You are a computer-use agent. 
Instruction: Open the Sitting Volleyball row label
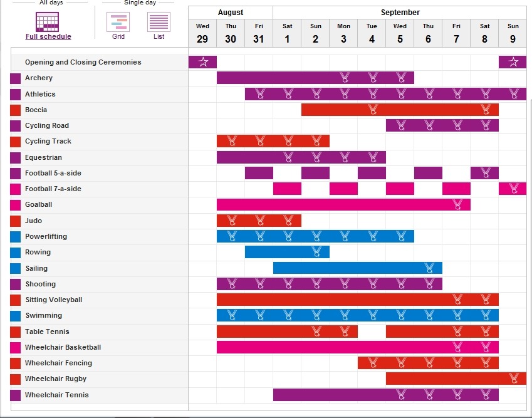point(54,300)
